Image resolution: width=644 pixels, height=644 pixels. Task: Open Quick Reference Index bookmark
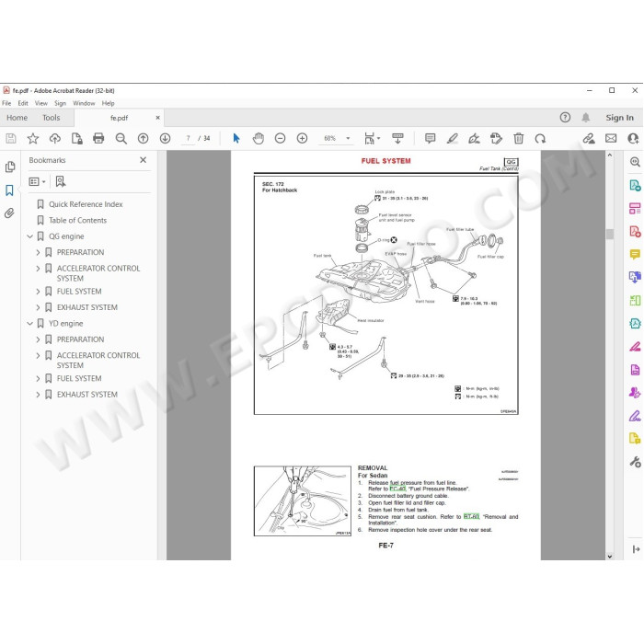pos(86,204)
